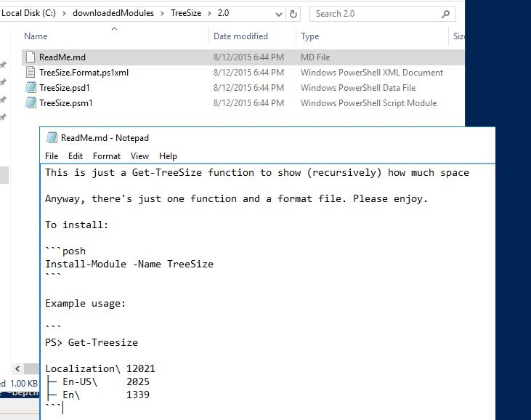Click the En-US\ 2025 line in Notepad
Screen dimensions: 531x420
pyautogui.click(x=98, y=381)
